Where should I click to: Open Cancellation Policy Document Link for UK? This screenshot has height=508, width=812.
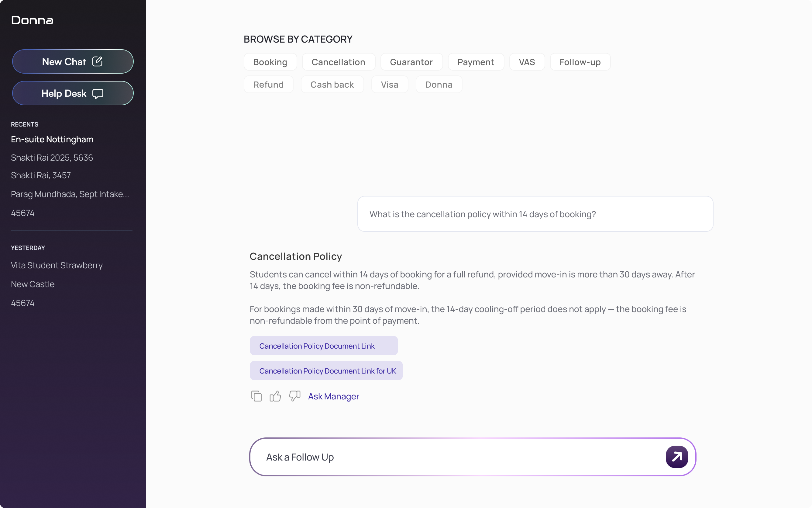coord(326,371)
